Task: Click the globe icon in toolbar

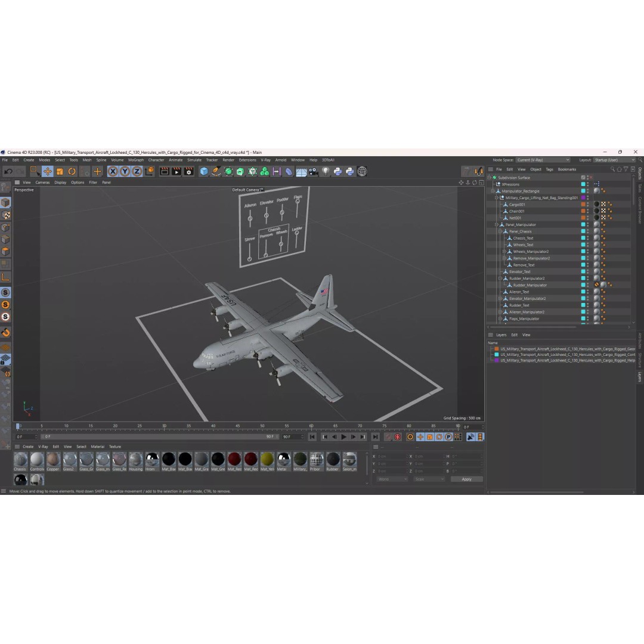Action: tap(362, 171)
